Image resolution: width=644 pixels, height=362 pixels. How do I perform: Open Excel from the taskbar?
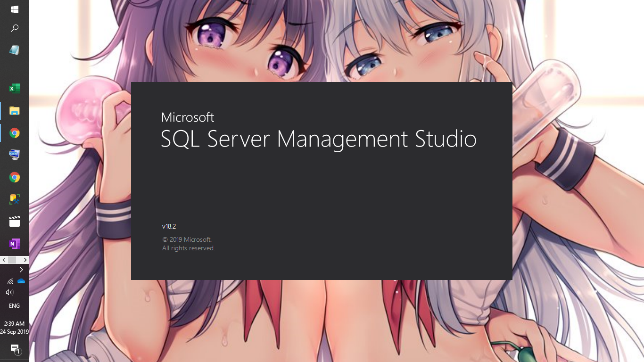(x=14, y=89)
